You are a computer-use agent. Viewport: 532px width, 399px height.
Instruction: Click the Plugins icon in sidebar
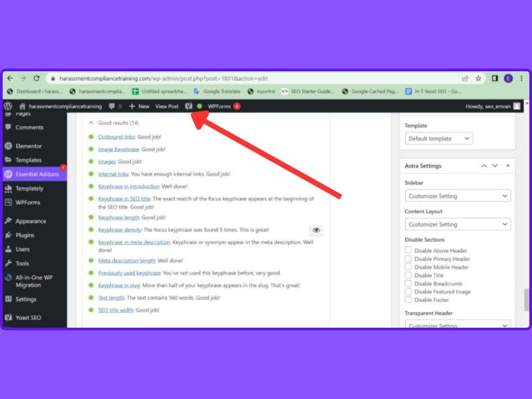point(9,235)
